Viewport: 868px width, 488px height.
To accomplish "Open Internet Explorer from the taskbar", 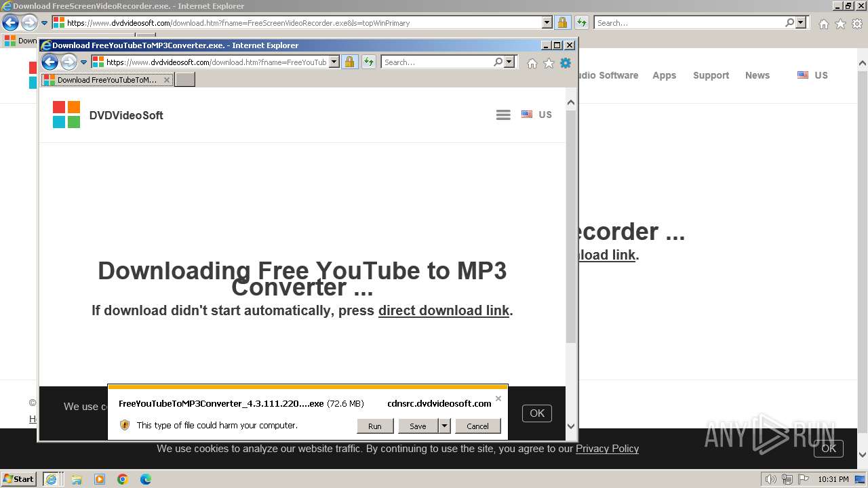I will 51,479.
